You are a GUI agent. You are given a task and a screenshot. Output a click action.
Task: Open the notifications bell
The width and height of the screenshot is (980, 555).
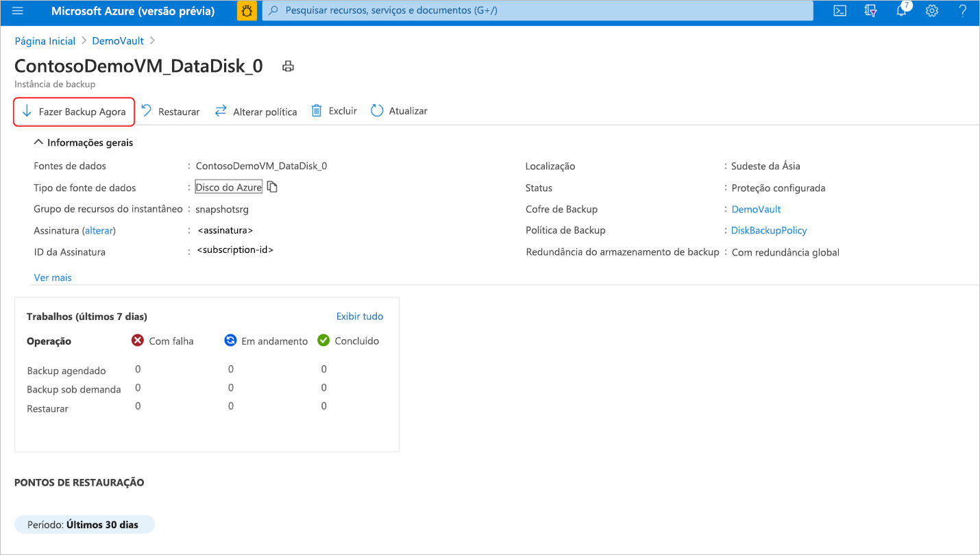(901, 11)
